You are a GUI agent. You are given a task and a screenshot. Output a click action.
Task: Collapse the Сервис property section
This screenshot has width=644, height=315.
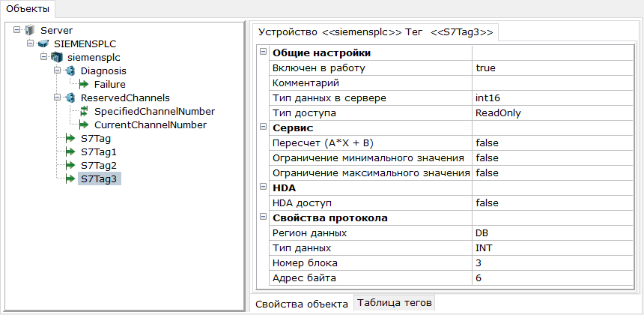pyautogui.click(x=264, y=127)
